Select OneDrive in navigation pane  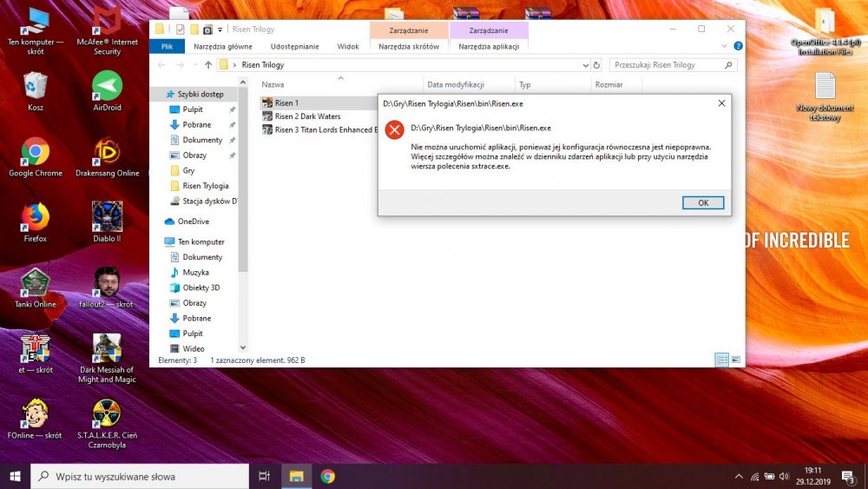pyautogui.click(x=193, y=221)
